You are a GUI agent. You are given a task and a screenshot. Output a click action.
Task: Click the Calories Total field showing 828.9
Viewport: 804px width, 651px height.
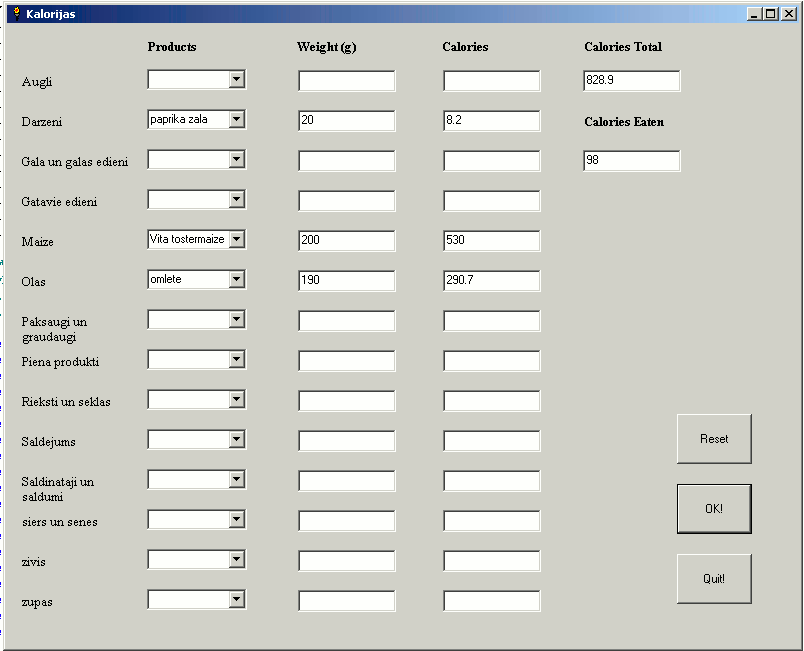[x=631, y=81]
